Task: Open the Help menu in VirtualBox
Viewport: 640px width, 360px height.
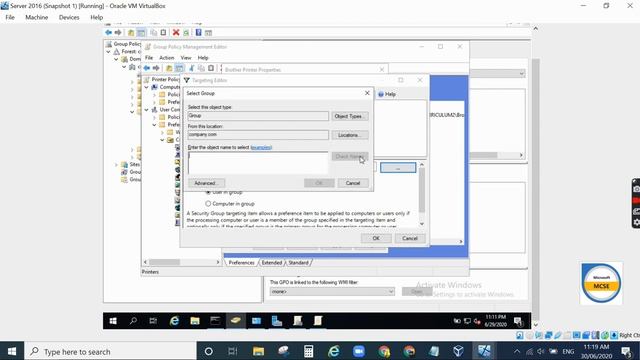Action: click(x=96, y=17)
